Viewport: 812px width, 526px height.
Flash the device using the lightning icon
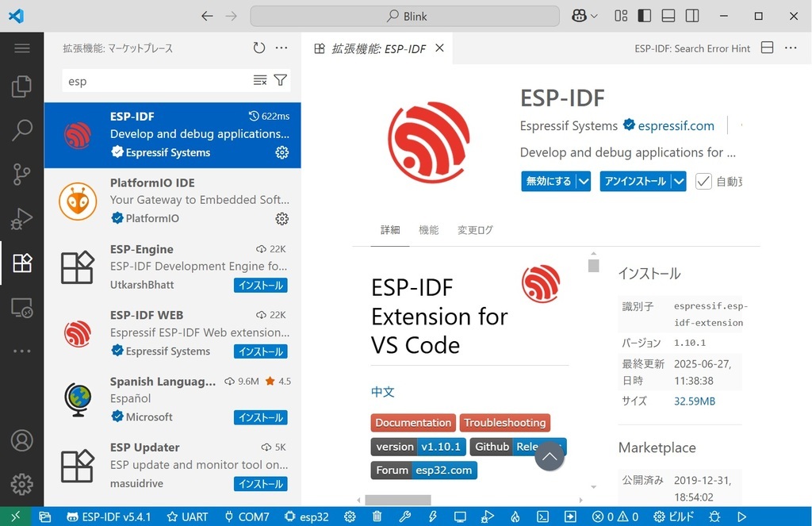tap(432, 516)
